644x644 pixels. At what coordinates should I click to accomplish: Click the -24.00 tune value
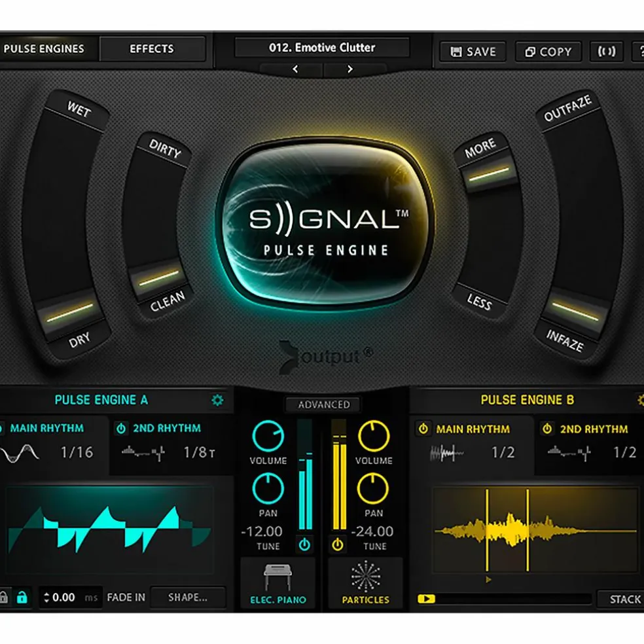point(372,531)
